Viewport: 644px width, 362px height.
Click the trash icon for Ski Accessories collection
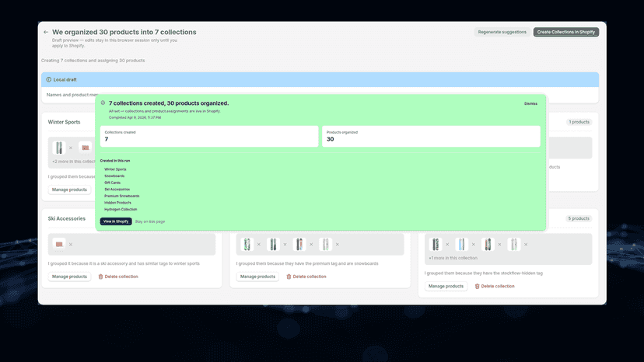(x=100, y=277)
